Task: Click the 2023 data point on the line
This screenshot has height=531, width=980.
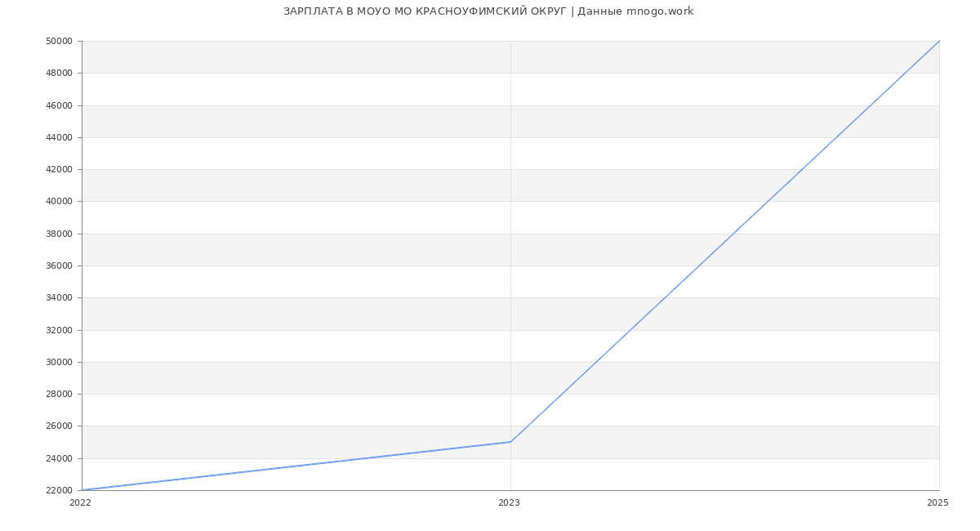Action: [x=510, y=442]
